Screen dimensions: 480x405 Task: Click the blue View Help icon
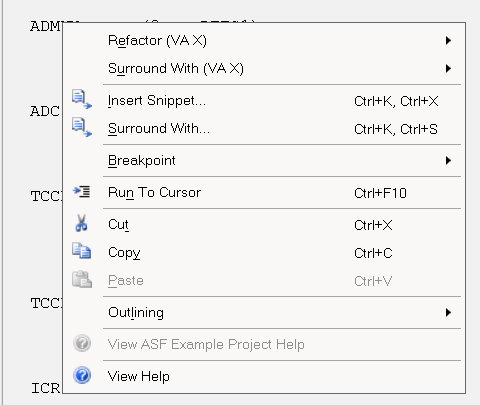(82, 375)
